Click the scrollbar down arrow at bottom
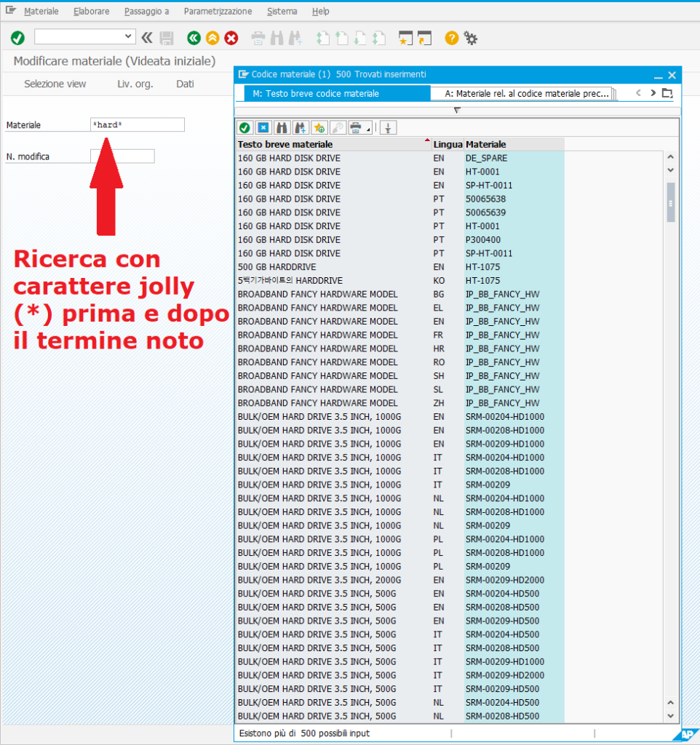Image resolution: width=700 pixels, height=745 pixels. (x=671, y=716)
